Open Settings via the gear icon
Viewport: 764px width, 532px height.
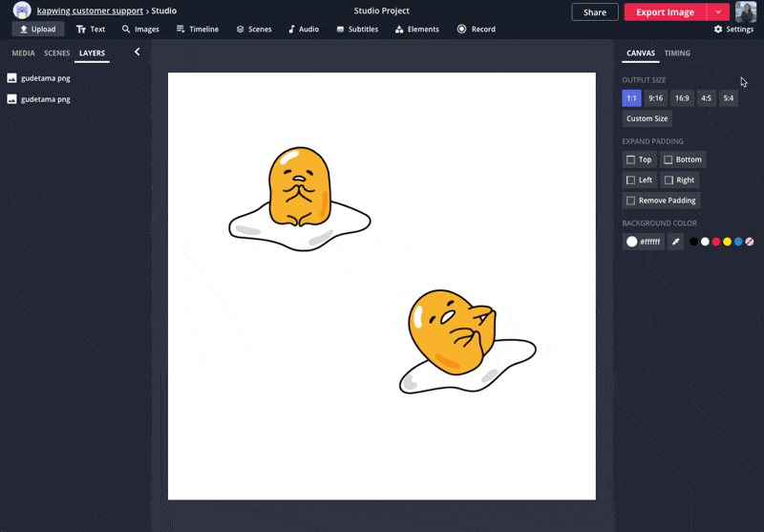coord(733,30)
